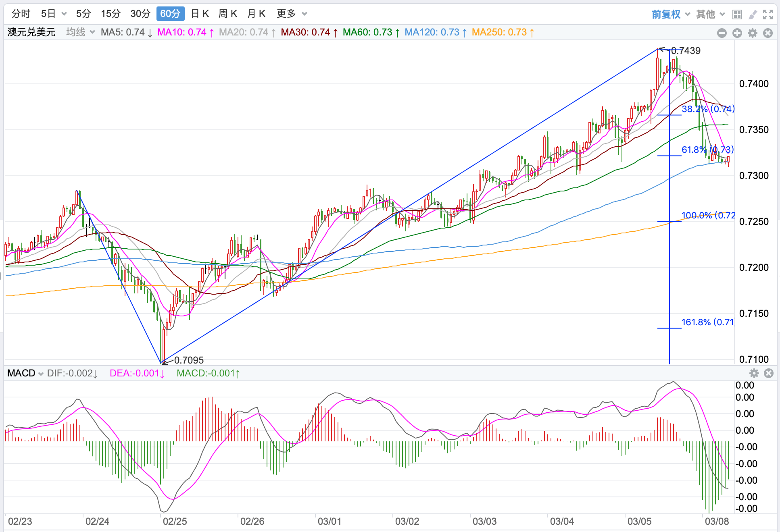Open moving average settings gear
780x532 pixels.
(753, 33)
